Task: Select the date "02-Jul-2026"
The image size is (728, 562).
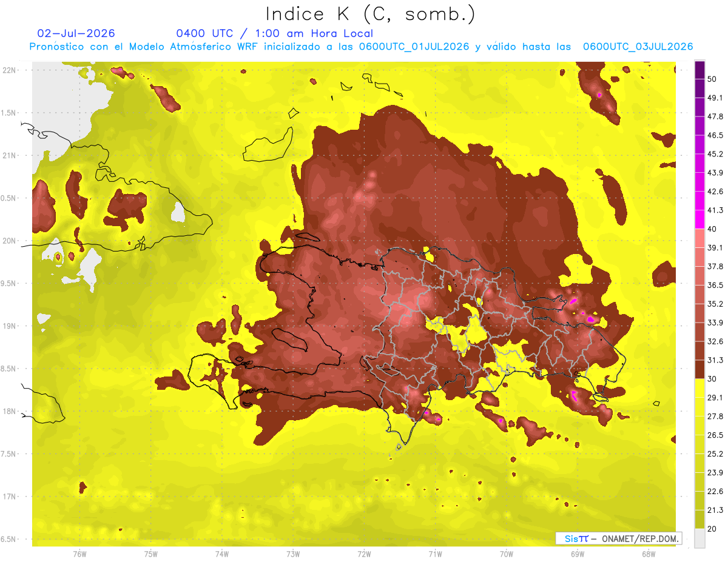Action: coord(76,33)
